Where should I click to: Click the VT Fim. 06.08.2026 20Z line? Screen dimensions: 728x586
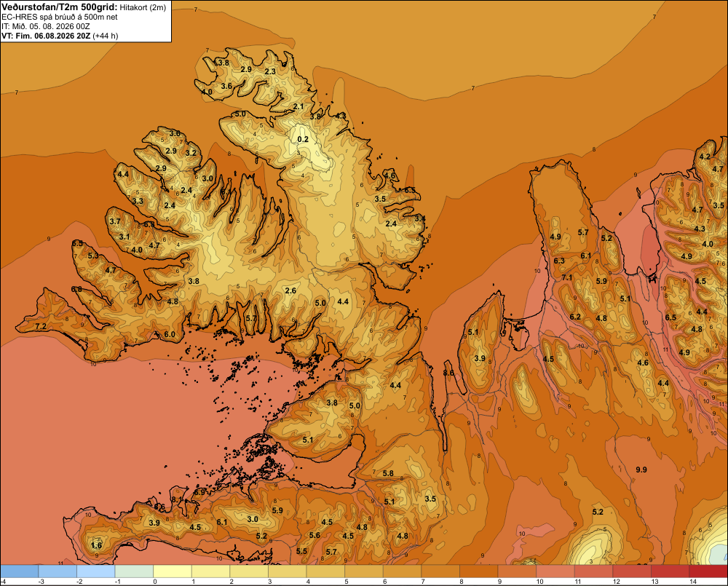60,36
